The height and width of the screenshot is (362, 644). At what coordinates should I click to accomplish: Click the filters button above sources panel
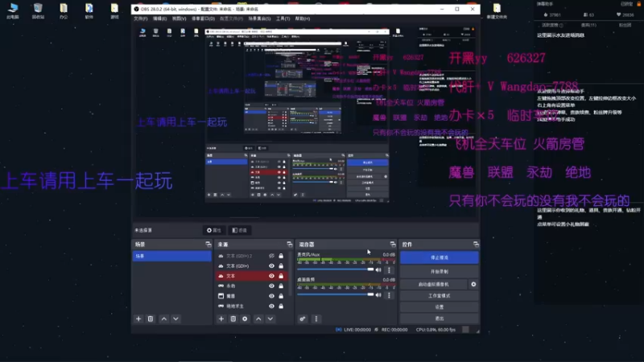[239, 230]
